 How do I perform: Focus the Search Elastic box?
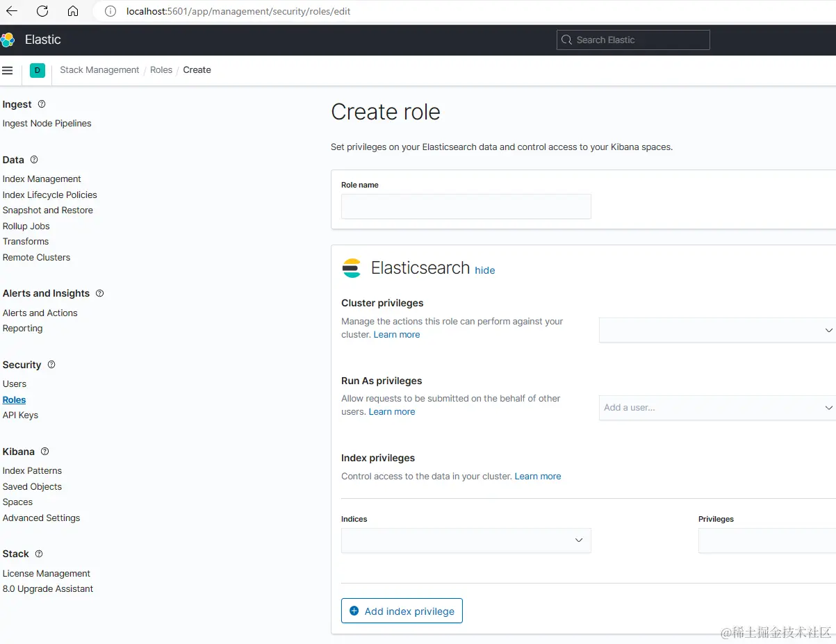[633, 40]
